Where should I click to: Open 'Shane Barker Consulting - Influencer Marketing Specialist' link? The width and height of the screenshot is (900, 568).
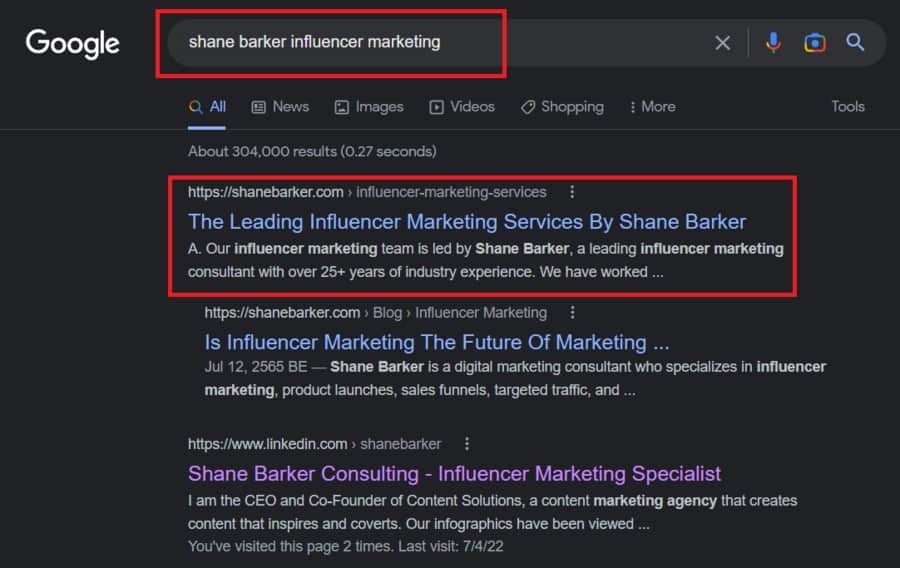tap(455, 473)
